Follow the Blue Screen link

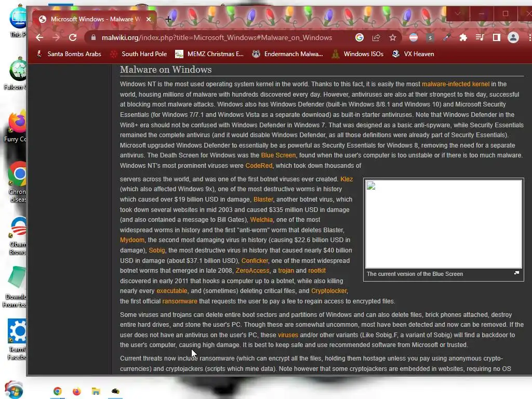tap(278, 155)
